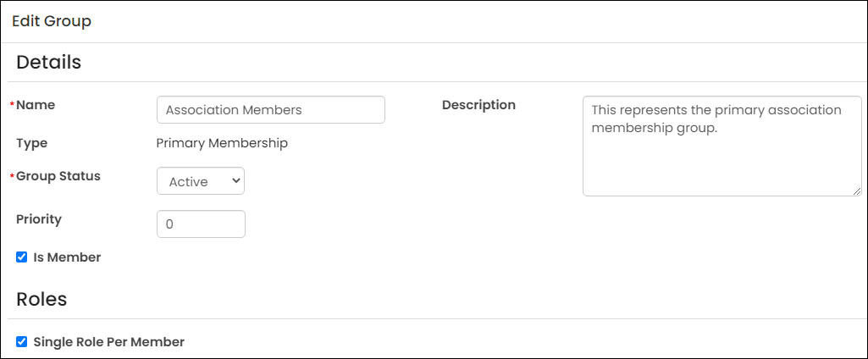Click the red asterisk beside Name
The width and height of the screenshot is (868, 359).
[x=13, y=104]
